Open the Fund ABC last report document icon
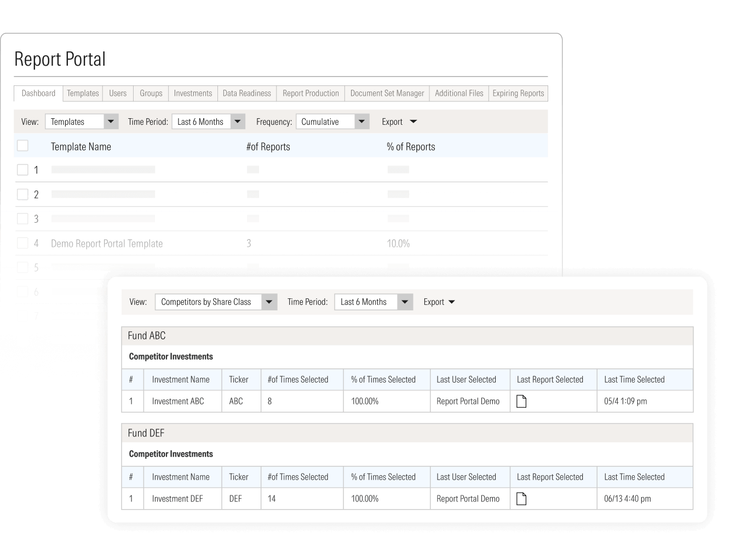Viewport: 747px width, 560px height. pos(521,401)
